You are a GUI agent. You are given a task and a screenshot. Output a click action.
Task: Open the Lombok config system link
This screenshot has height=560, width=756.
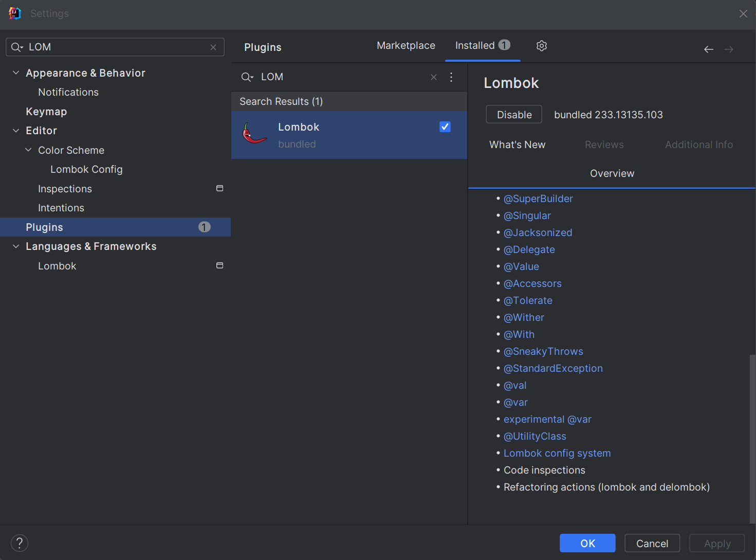pyautogui.click(x=557, y=453)
